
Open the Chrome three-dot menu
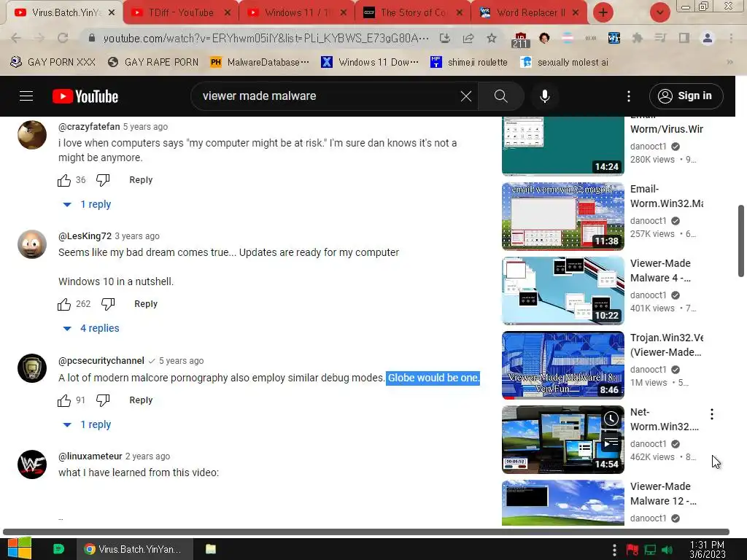coord(731,38)
